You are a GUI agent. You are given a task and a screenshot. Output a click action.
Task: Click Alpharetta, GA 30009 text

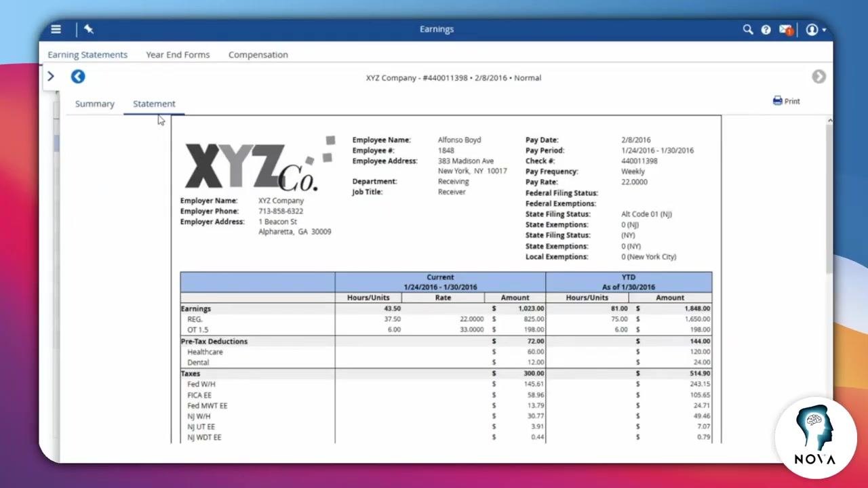[x=294, y=232]
